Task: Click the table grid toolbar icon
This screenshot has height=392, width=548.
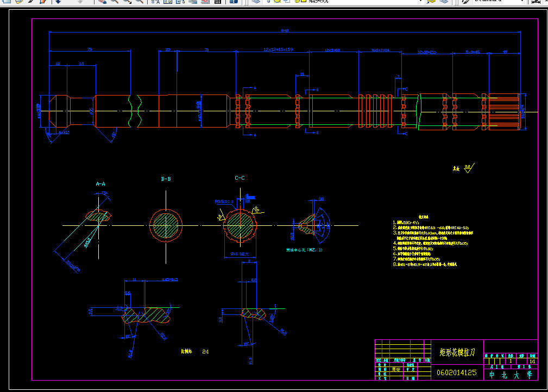Action: 218,2
